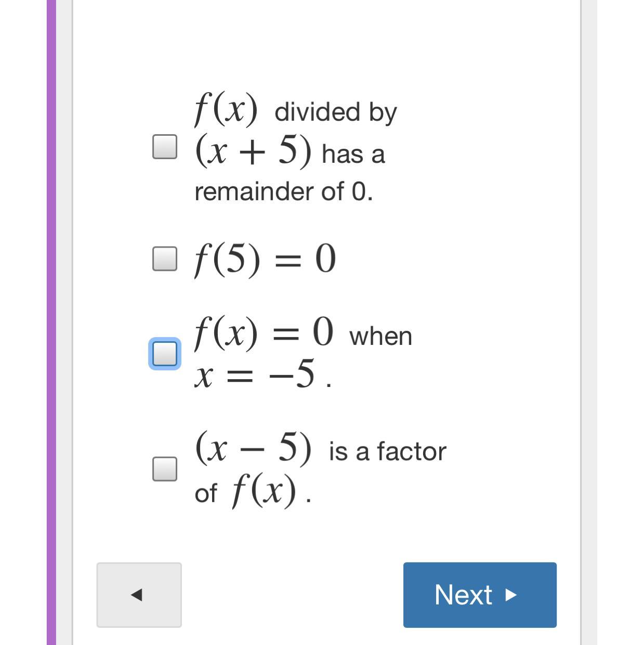Go back using the left arrow button
Viewport: 644px width, 645px height.
tap(139, 595)
